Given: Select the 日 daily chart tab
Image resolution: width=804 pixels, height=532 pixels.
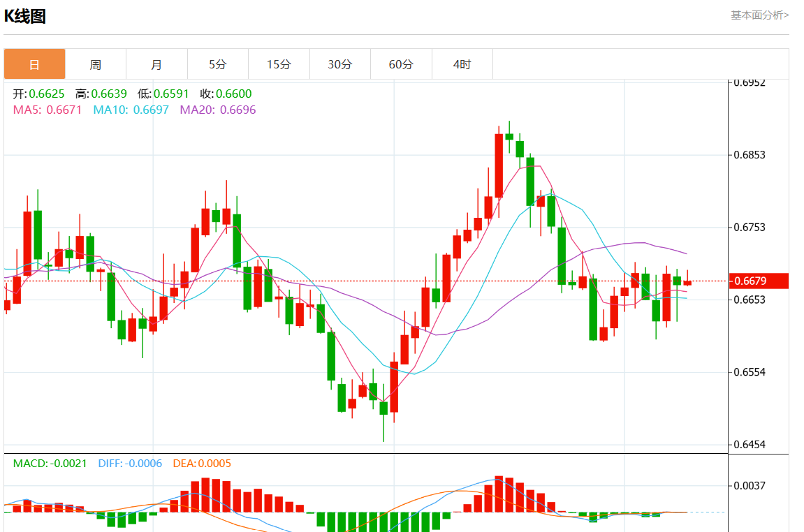Looking at the screenshot, I should click(x=34, y=64).
